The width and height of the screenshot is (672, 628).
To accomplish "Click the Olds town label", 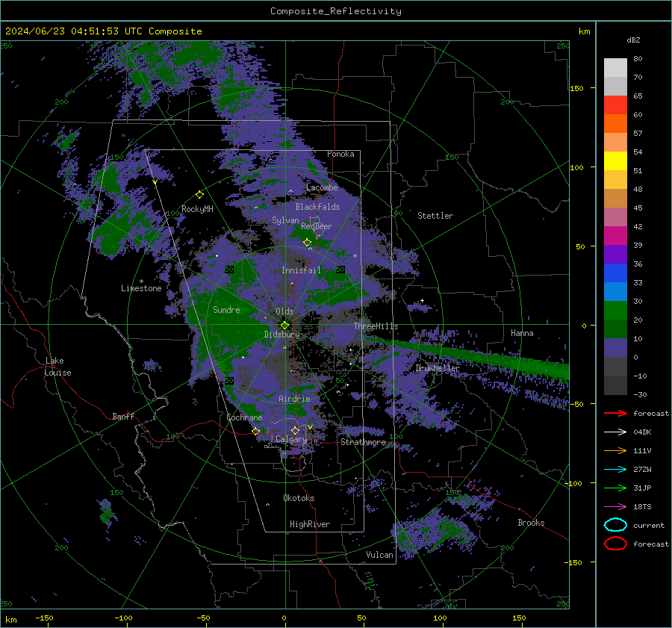I will (284, 311).
